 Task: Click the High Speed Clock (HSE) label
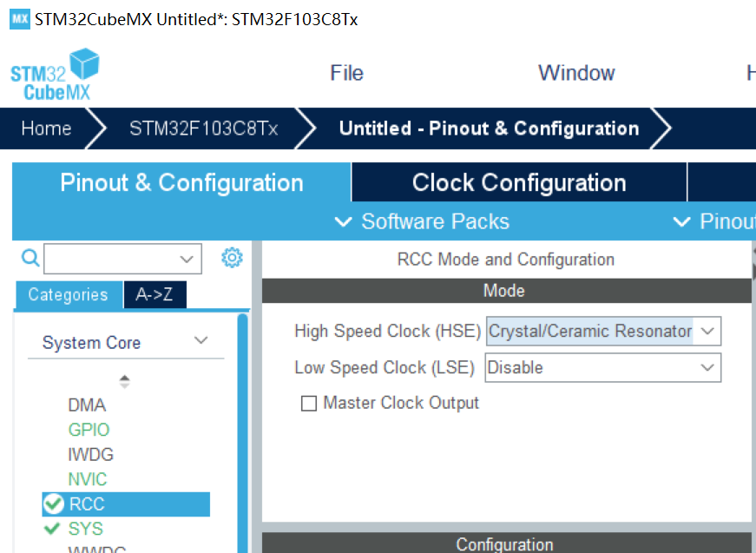tap(388, 332)
